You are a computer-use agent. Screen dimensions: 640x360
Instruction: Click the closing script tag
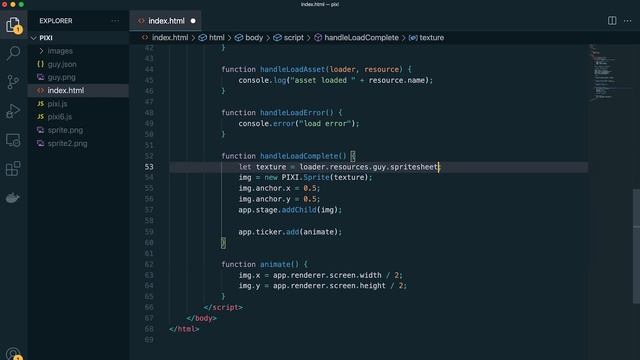click(223, 307)
